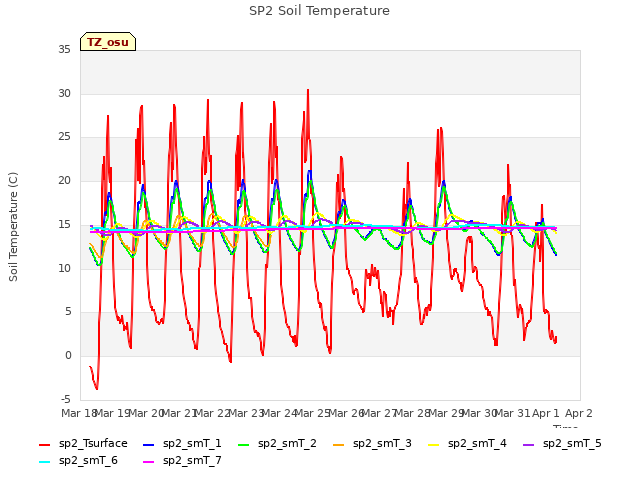The image size is (640, 480).
Task: Click the -5 y-axis tick label
Action: [66, 399]
